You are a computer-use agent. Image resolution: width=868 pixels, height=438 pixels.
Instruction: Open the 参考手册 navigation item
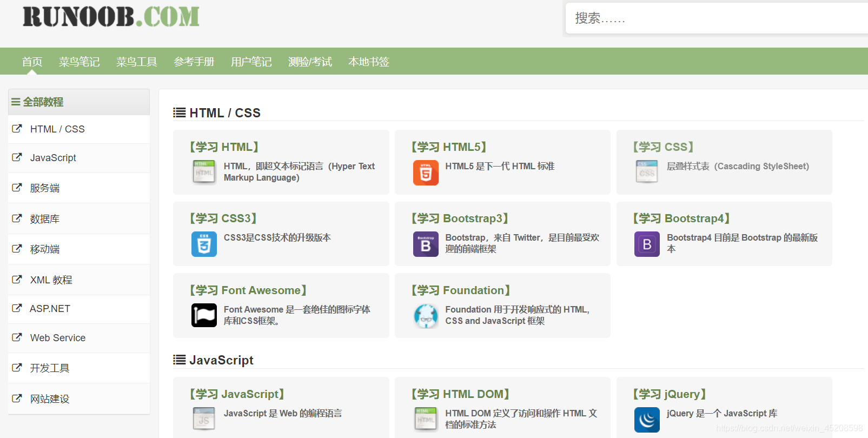[194, 62]
